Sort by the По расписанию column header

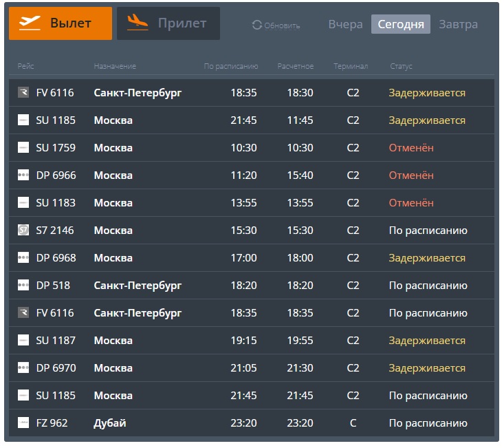pos(230,66)
